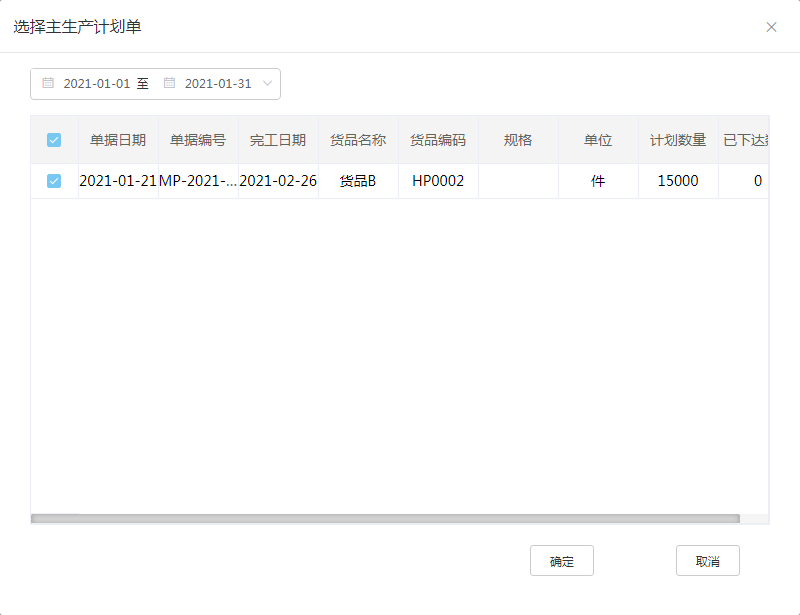The height and width of the screenshot is (615, 800).
Task: Click the start date calendar icon
Action: 48,83
